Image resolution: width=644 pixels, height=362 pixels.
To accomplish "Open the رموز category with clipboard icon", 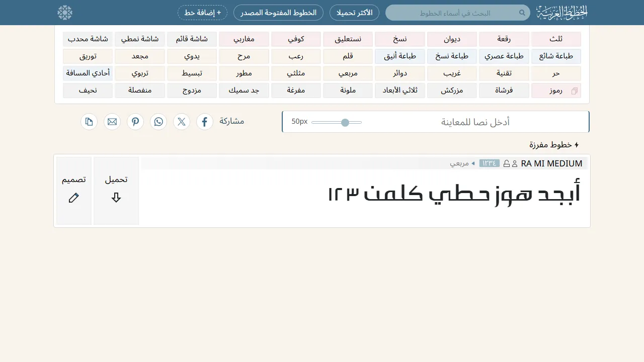I will point(556,90).
